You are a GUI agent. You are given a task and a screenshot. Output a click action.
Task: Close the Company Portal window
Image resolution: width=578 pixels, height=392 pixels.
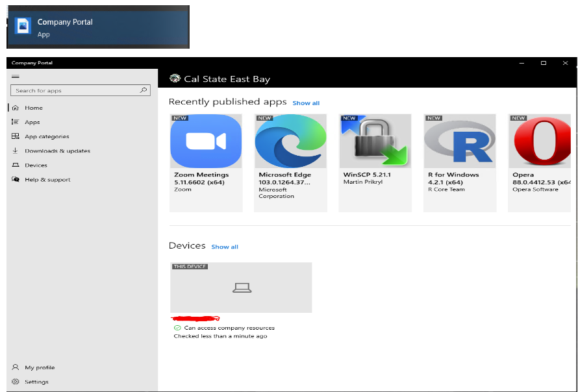pos(565,63)
